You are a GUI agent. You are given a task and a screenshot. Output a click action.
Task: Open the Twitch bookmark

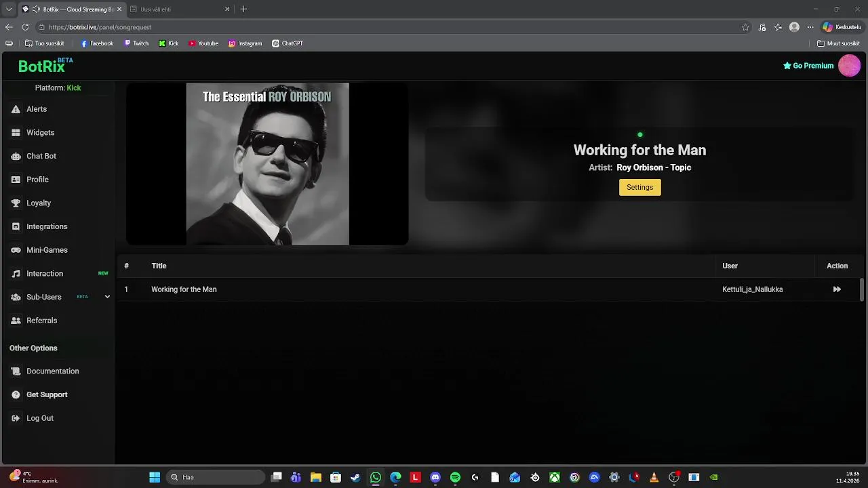click(x=136, y=43)
